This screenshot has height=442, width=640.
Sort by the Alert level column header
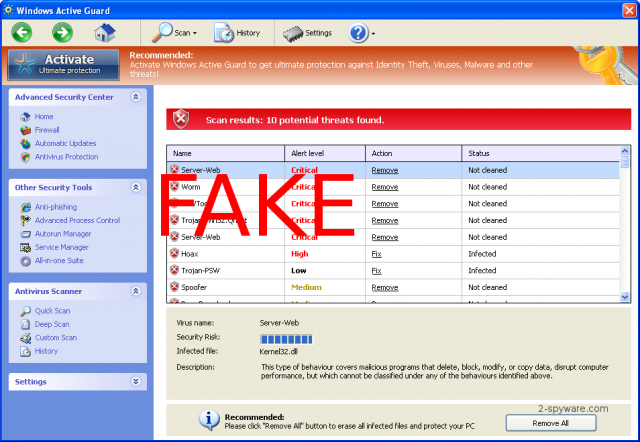(325, 153)
